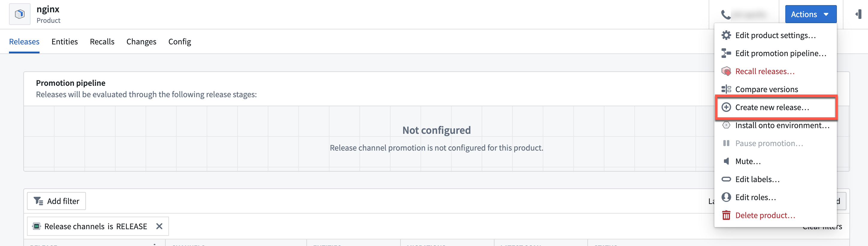The height and width of the screenshot is (246, 868).
Task: Click the Compare versions icon
Action: (x=726, y=89)
